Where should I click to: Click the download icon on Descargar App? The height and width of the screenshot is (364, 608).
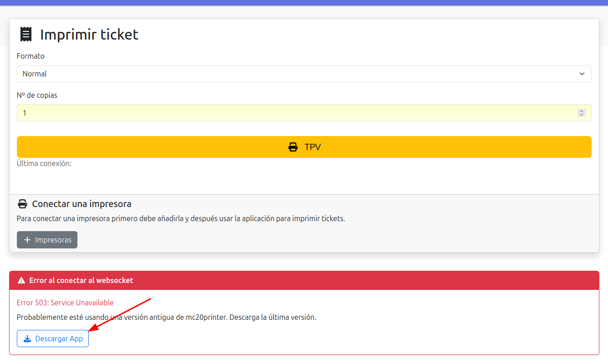[27, 339]
